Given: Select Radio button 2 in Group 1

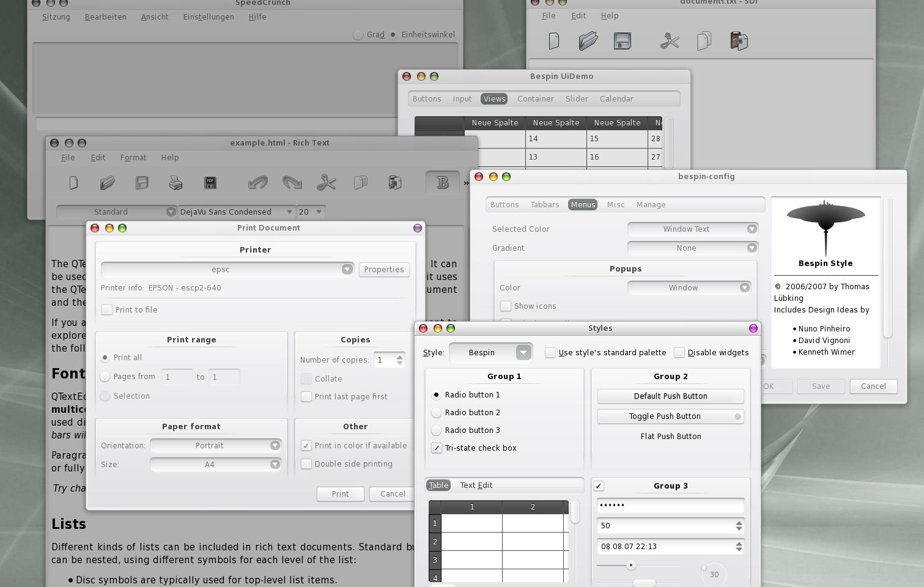Looking at the screenshot, I should [x=437, y=413].
